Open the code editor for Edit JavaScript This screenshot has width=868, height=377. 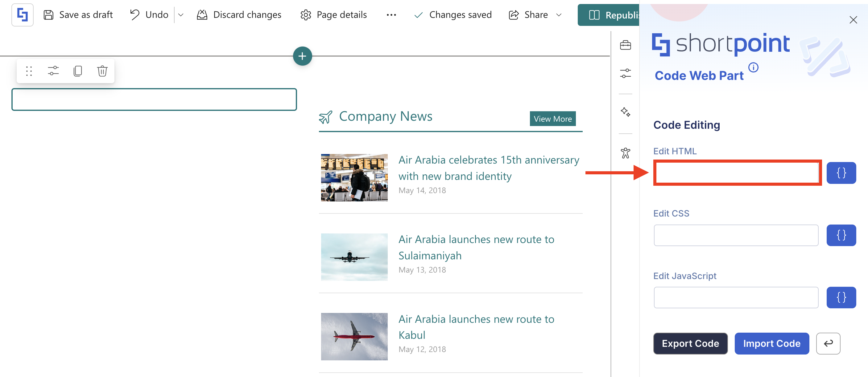click(x=841, y=298)
